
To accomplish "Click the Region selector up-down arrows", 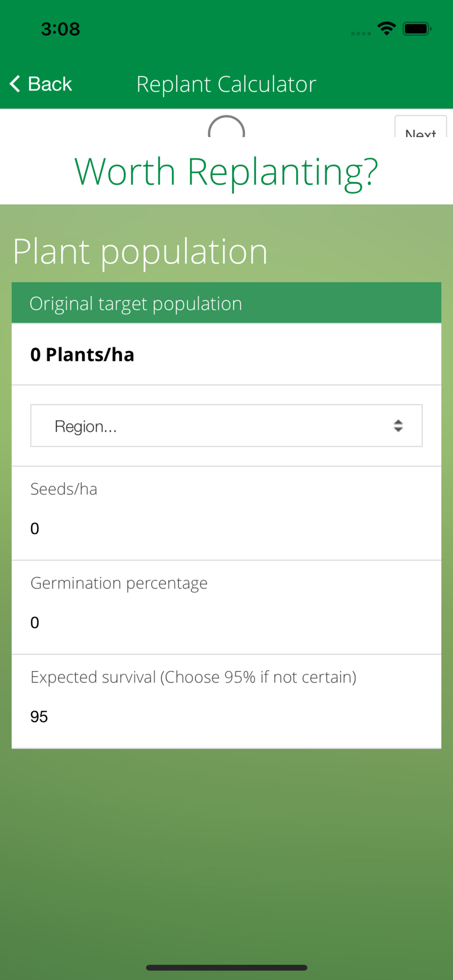I will click(398, 426).
